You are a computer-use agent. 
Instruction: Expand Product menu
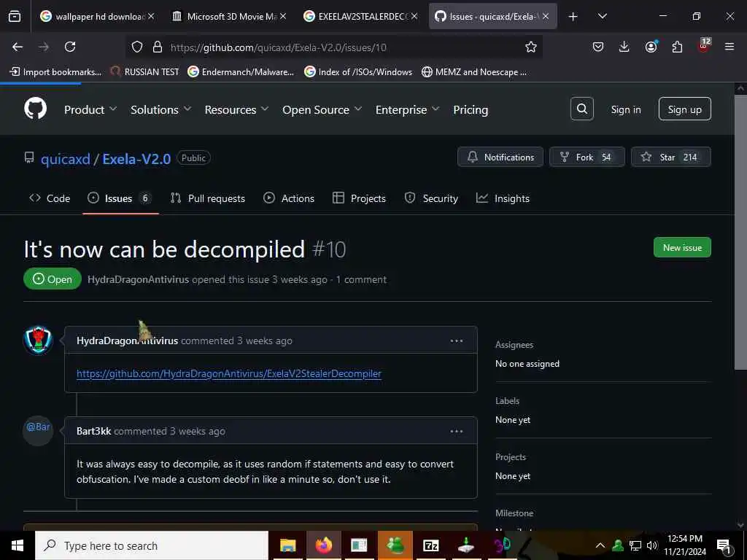tap(90, 109)
